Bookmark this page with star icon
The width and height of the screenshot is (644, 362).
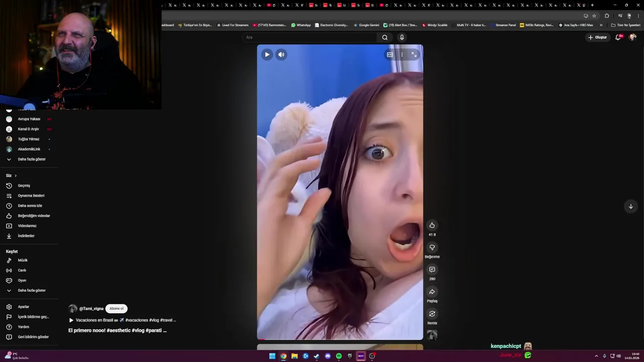pyautogui.click(x=594, y=16)
